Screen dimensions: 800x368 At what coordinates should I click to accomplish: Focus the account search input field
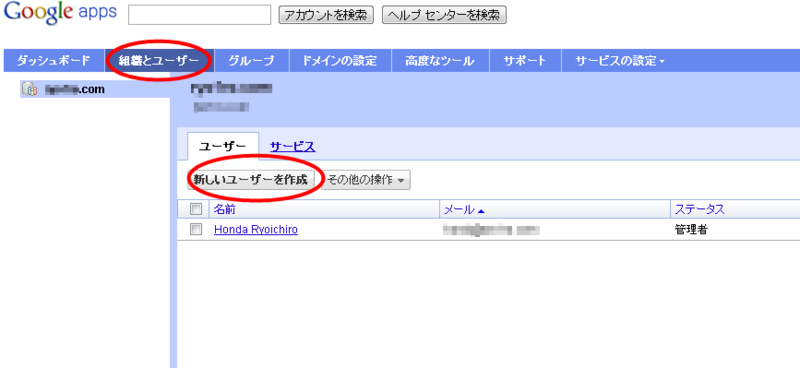click(x=199, y=15)
